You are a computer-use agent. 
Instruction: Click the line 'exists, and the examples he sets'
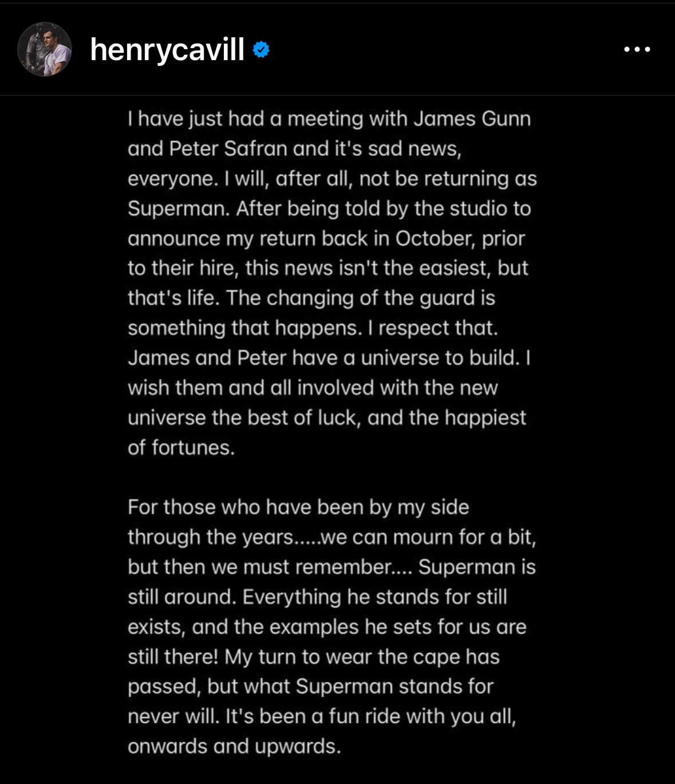[327, 627]
